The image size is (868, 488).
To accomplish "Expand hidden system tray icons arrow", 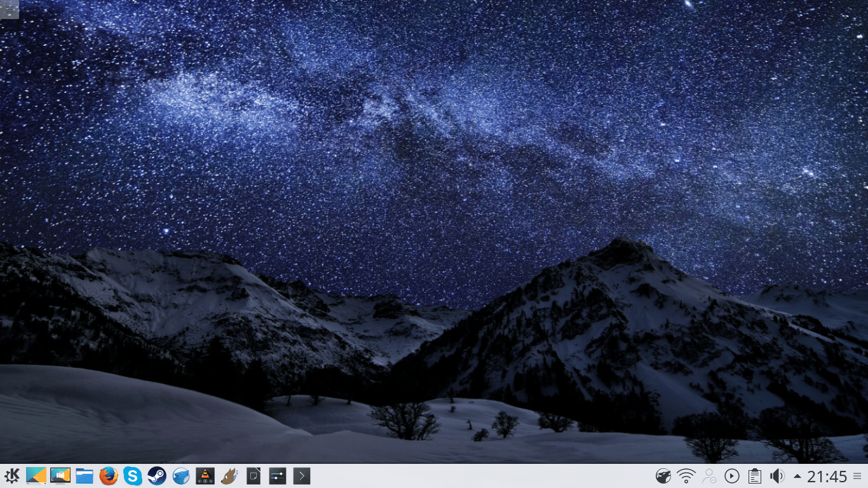I will tap(797, 476).
